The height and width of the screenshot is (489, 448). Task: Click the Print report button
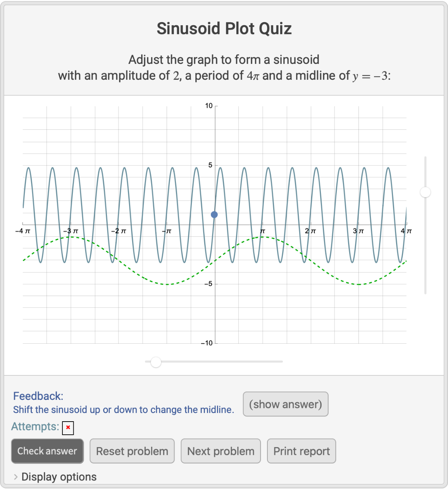(x=302, y=451)
